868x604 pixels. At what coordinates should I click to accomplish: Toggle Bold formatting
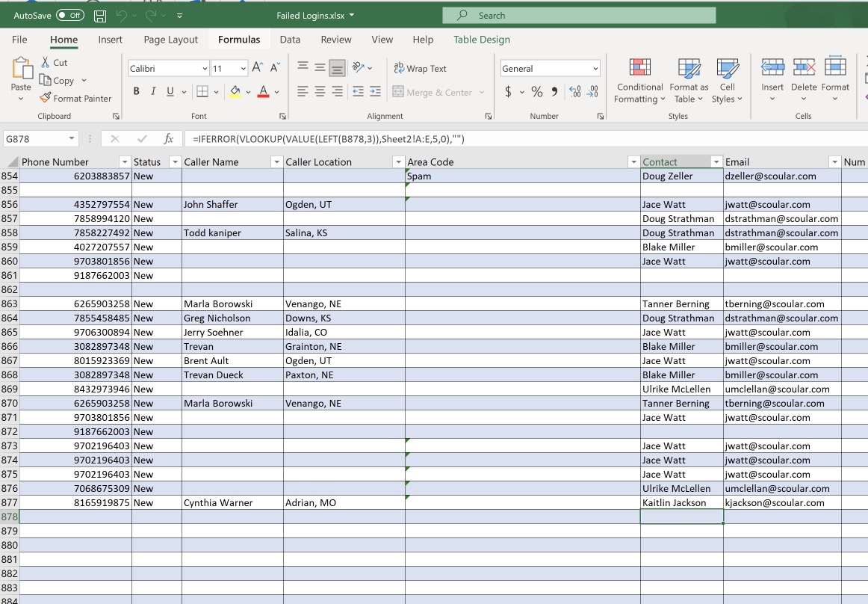point(136,91)
